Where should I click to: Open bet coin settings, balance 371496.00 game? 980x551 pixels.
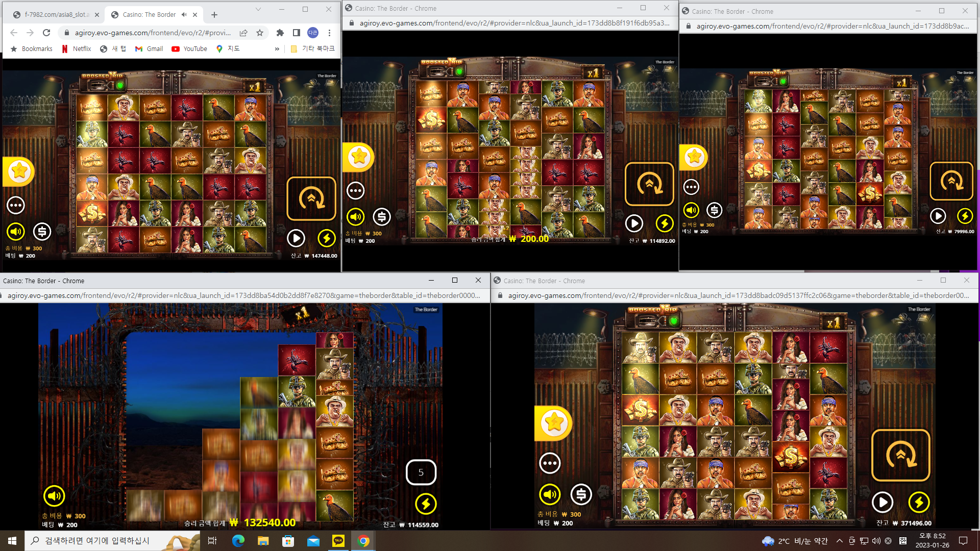click(581, 494)
